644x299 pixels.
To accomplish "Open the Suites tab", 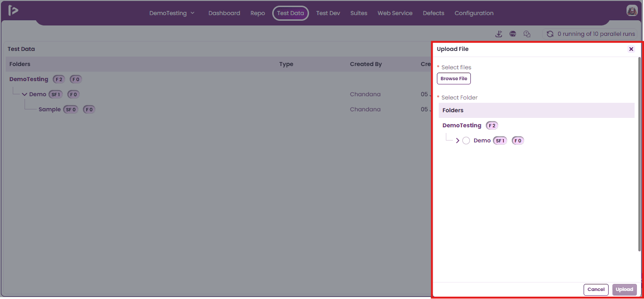I will (359, 13).
